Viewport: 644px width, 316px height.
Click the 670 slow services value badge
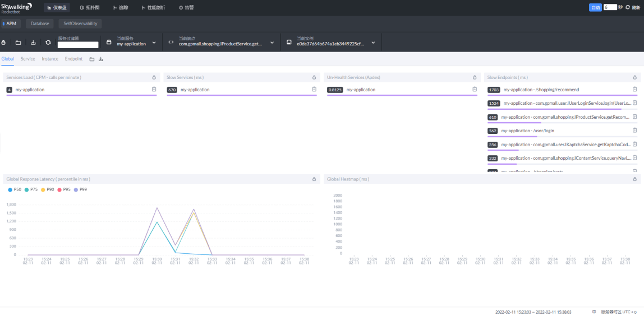point(172,90)
